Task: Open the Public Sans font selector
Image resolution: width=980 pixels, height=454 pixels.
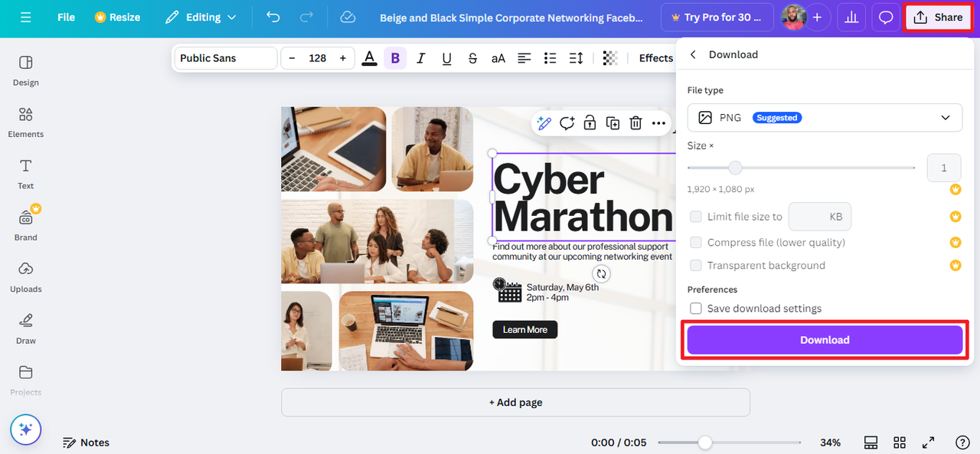Action: pyautogui.click(x=226, y=58)
